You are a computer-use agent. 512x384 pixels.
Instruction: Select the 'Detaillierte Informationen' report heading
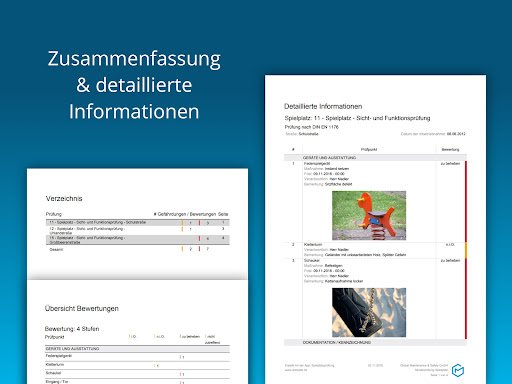[x=323, y=106]
